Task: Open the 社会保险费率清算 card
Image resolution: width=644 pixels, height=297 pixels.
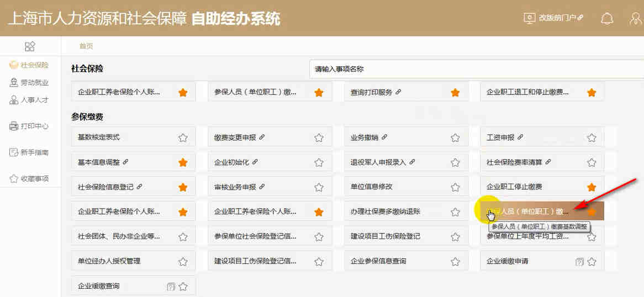Action: (542, 162)
